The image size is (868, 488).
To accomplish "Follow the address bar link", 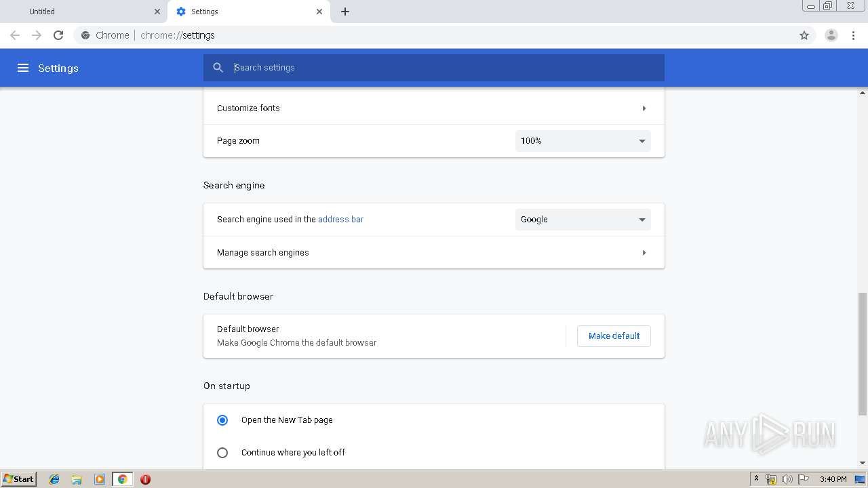I will (340, 220).
